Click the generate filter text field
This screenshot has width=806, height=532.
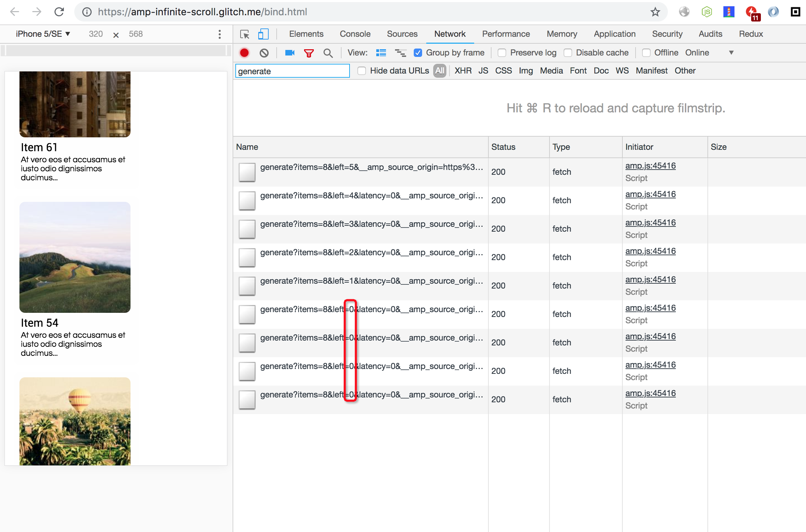[292, 71]
